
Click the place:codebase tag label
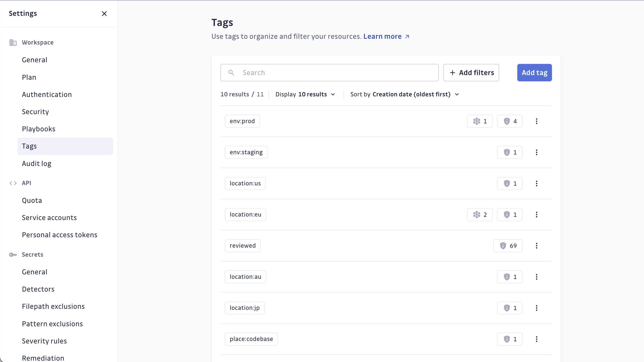[x=251, y=339]
